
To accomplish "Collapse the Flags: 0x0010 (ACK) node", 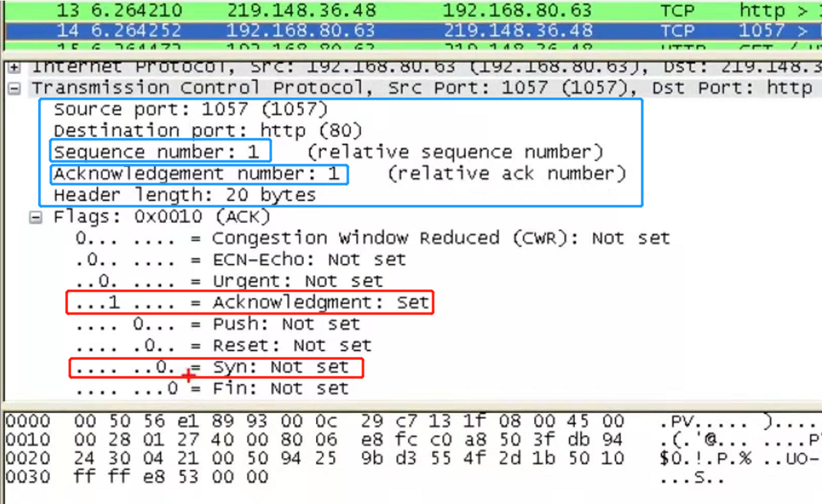I will pos(35,217).
